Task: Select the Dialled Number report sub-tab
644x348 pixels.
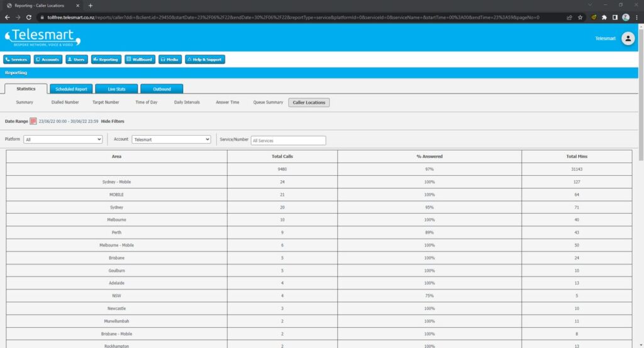Action: tap(65, 102)
